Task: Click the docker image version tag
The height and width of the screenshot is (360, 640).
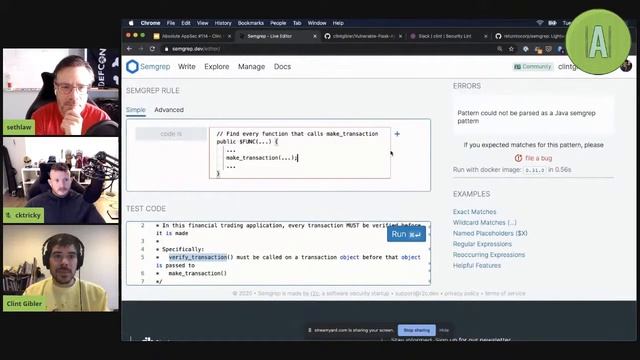Action: (534, 170)
